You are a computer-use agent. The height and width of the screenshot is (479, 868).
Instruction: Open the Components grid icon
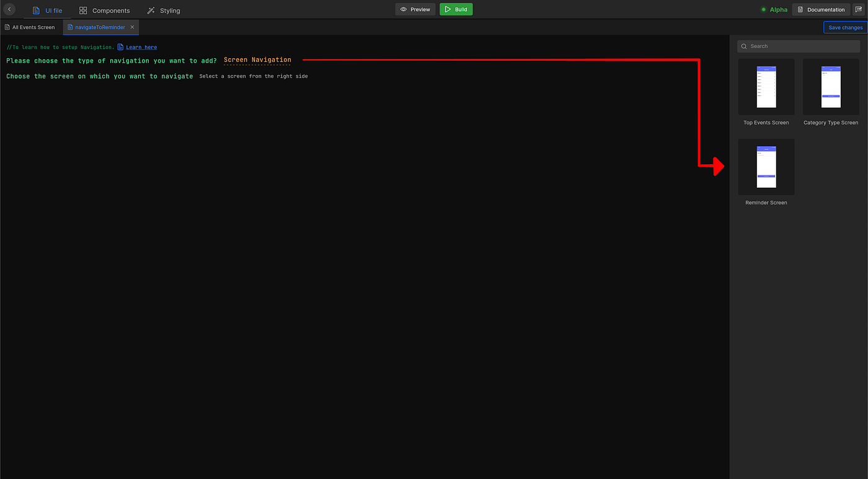coord(82,10)
